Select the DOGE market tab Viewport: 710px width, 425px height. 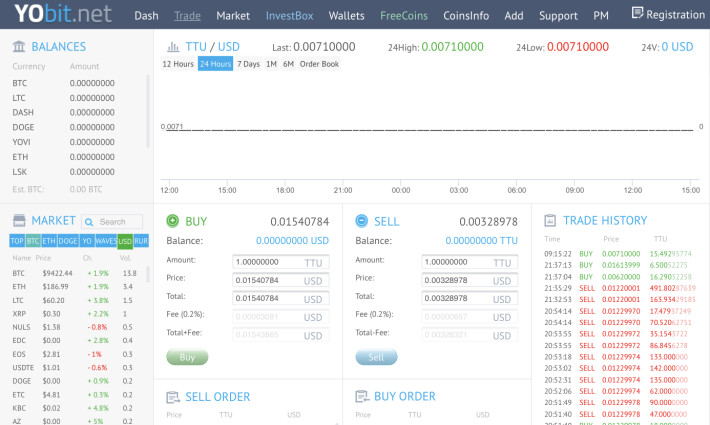(x=68, y=241)
